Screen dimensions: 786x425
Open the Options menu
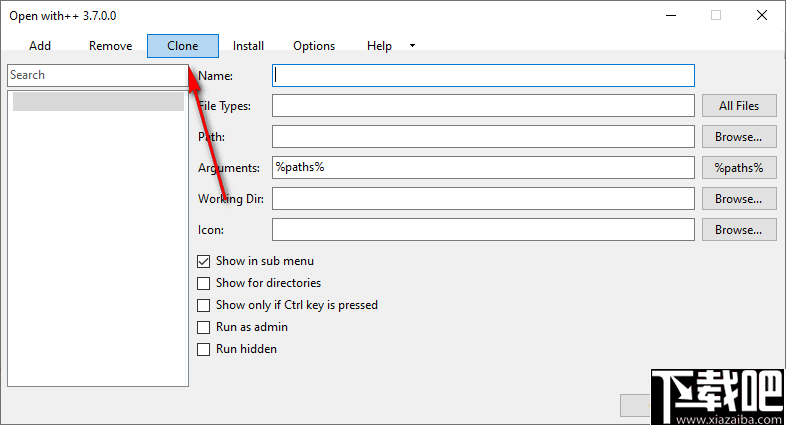pos(314,46)
